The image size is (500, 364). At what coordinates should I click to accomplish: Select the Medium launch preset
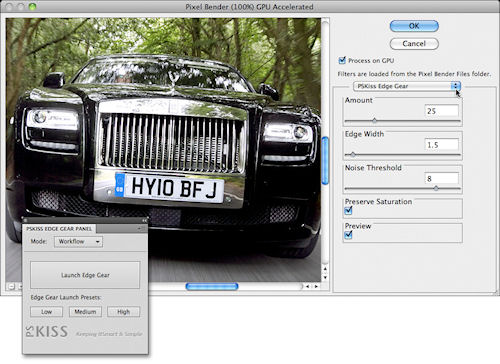pyautogui.click(x=85, y=312)
